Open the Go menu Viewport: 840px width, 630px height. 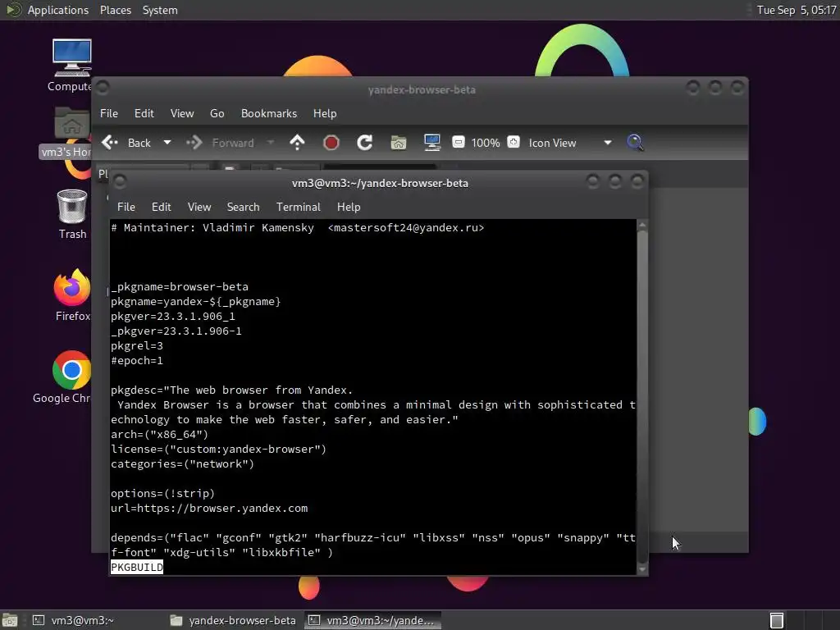tap(217, 113)
